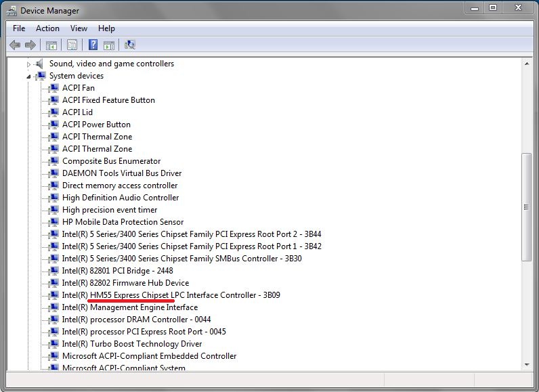Open the File menu
Image resolution: width=539 pixels, height=392 pixels.
point(19,28)
